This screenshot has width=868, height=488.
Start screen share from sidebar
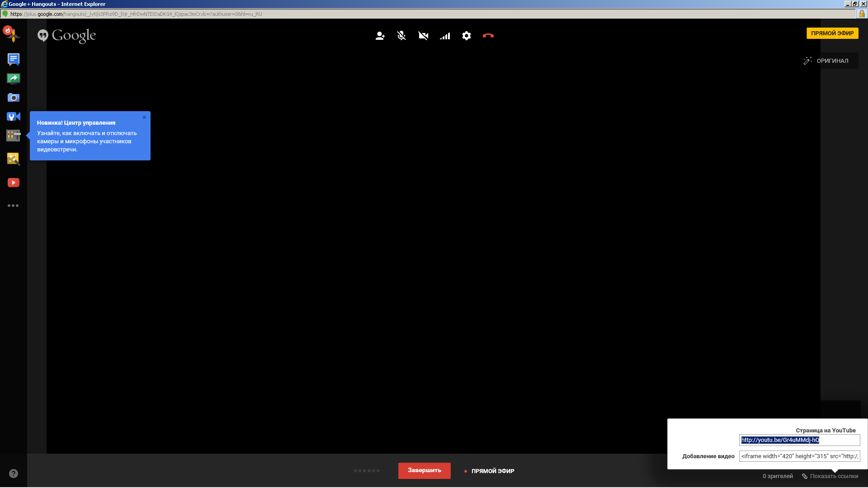[14, 79]
